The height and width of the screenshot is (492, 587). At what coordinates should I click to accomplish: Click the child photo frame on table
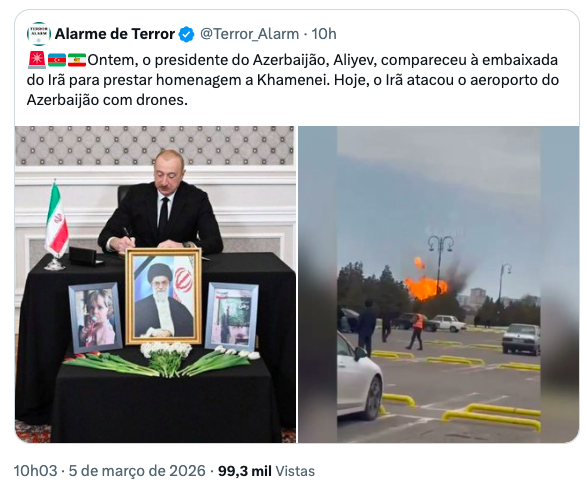(x=96, y=317)
